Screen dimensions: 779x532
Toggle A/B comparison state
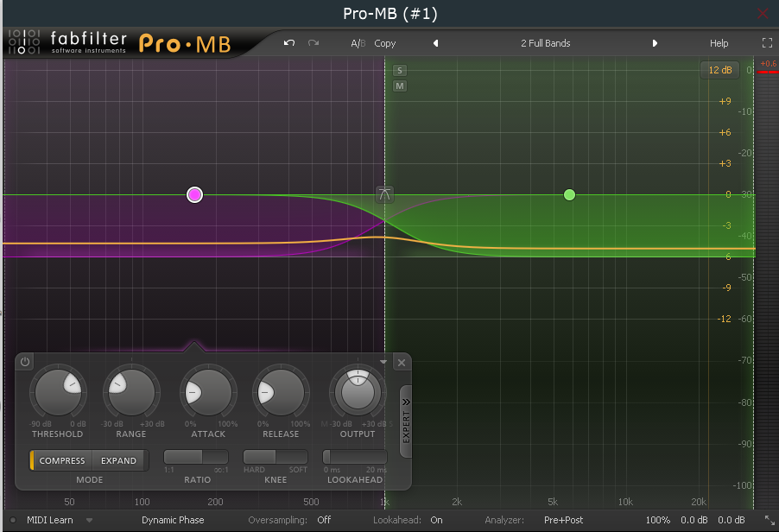(358, 43)
